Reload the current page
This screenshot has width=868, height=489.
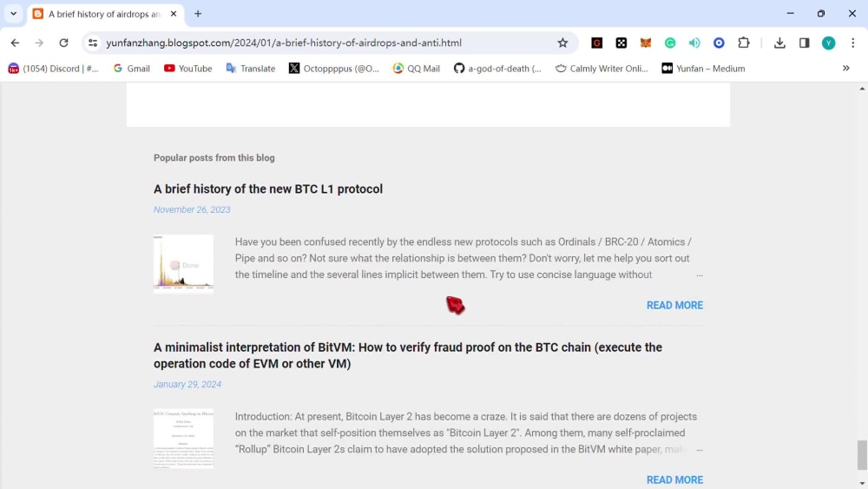pyautogui.click(x=63, y=43)
